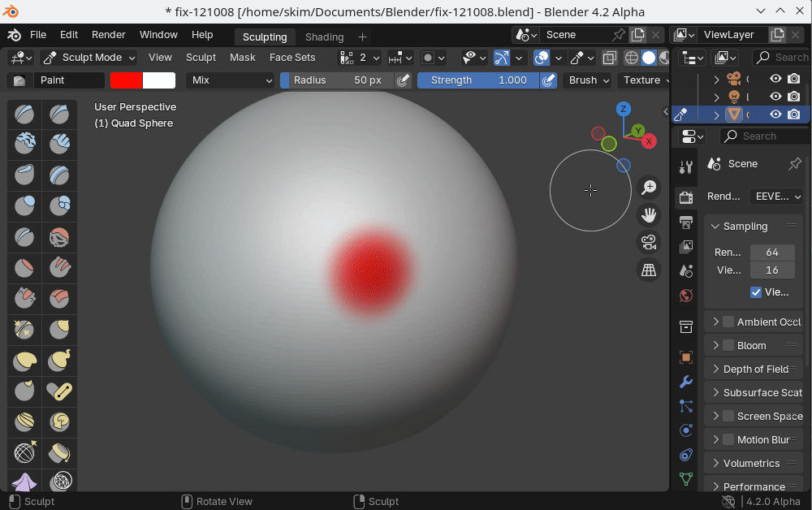812x510 pixels.
Task: Select the Clay Strips brush tool
Action: point(59,145)
